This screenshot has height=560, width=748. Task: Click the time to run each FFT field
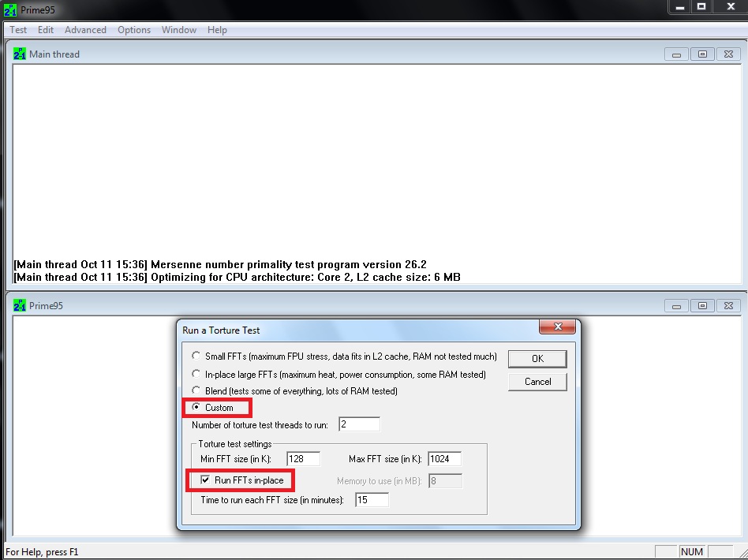[x=372, y=500]
